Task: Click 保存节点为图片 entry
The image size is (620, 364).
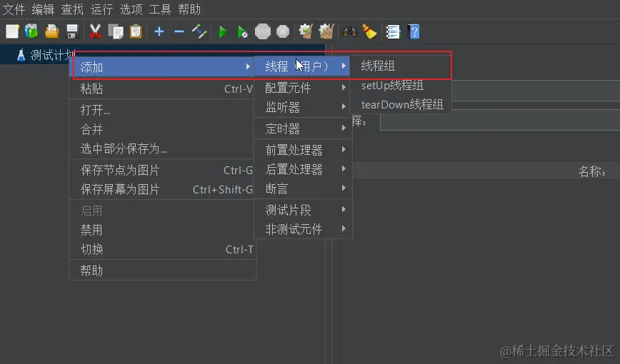Action: pyautogui.click(x=162, y=170)
